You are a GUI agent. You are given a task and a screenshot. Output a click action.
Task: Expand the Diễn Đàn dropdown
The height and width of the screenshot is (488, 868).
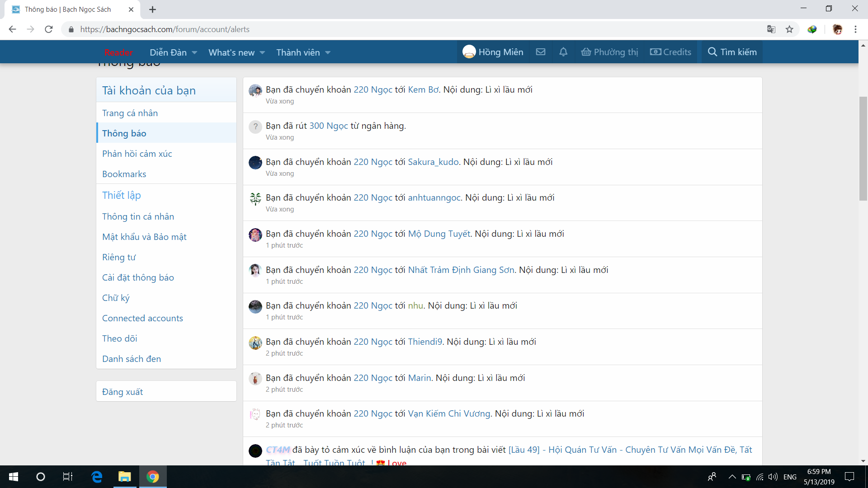194,52
